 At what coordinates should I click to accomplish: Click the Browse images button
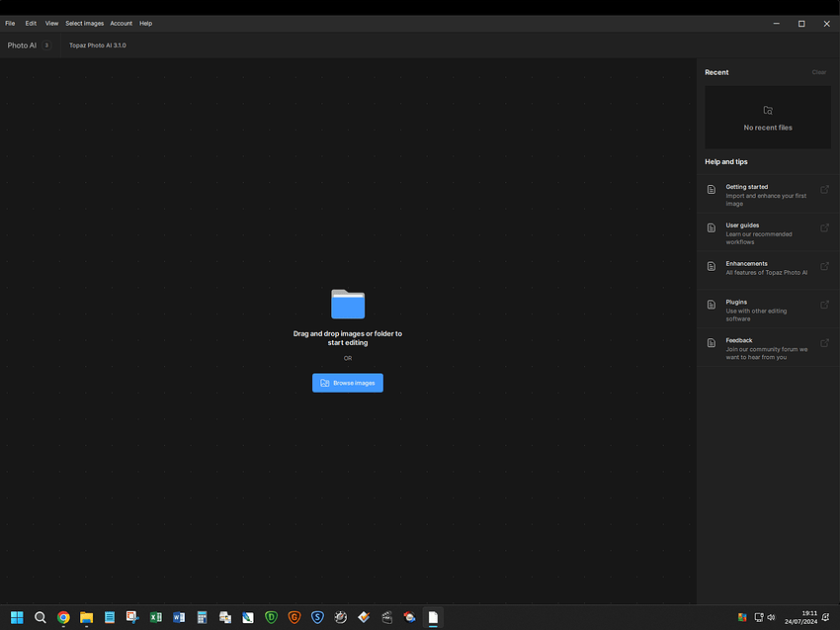pos(348,383)
